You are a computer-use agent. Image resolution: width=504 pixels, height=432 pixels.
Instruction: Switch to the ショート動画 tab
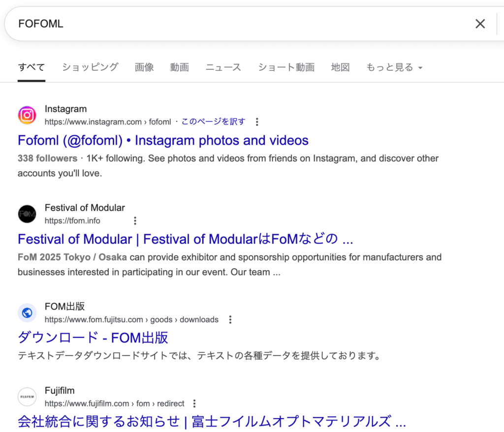coord(286,67)
